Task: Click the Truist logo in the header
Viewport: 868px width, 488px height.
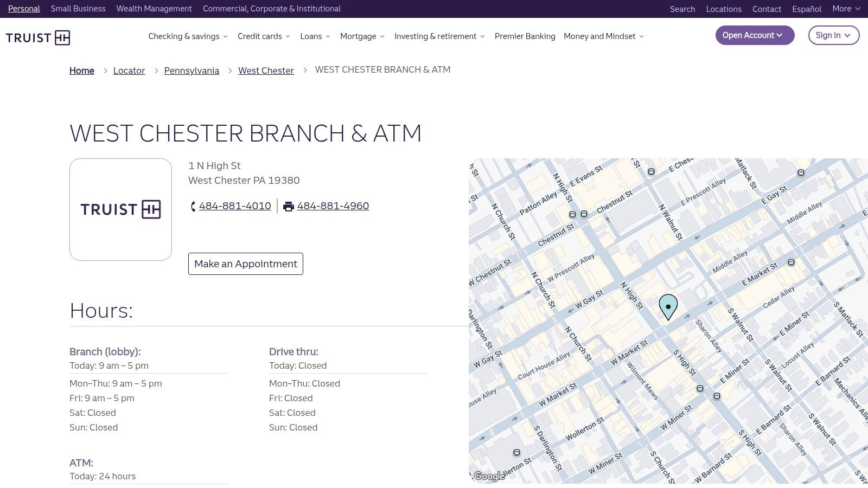Action: pos(37,37)
